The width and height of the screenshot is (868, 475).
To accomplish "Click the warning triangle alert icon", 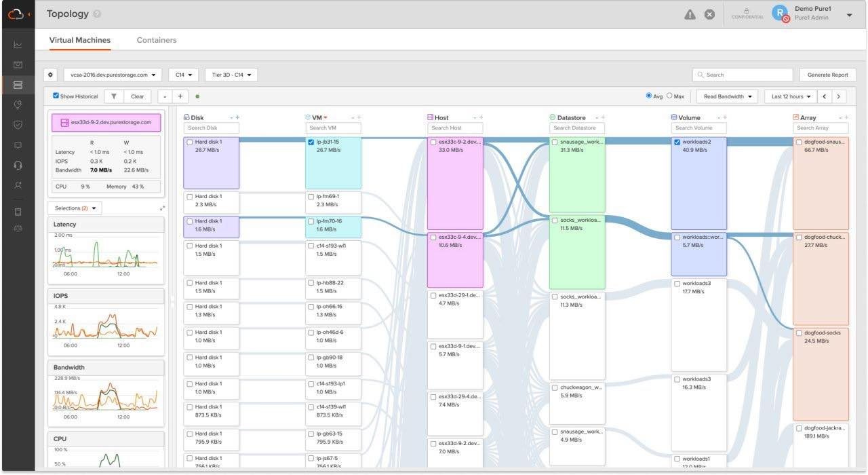I will pyautogui.click(x=690, y=14).
